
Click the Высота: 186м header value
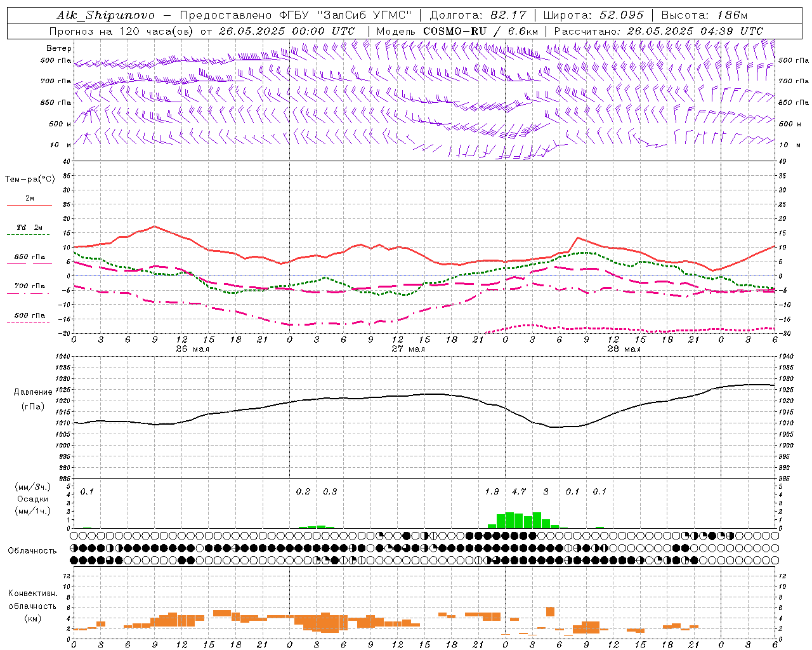click(x=704, y=15)
